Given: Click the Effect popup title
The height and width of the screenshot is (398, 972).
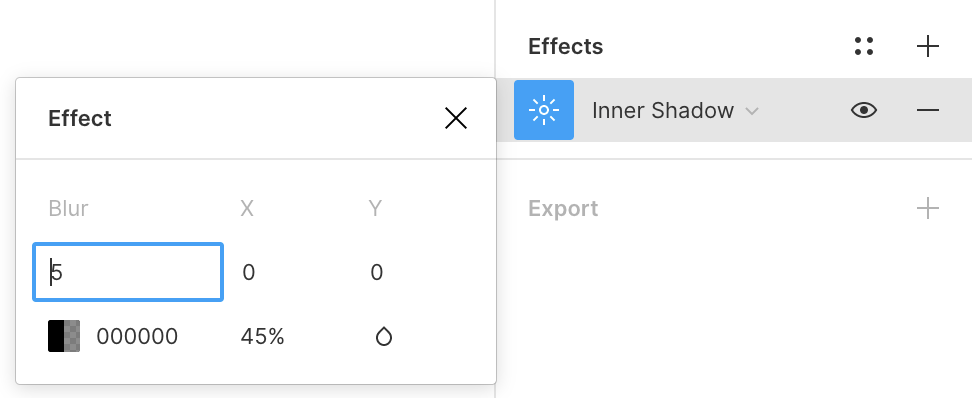Looking at the screenshot, I should coord(80,118).
